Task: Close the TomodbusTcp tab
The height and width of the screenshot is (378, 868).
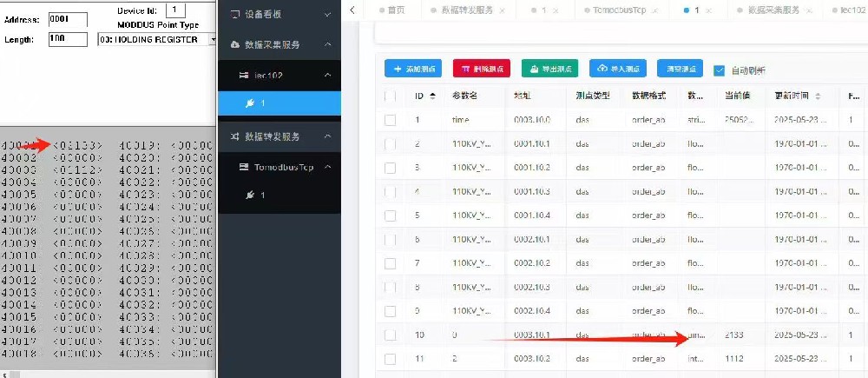Action: 654,10
